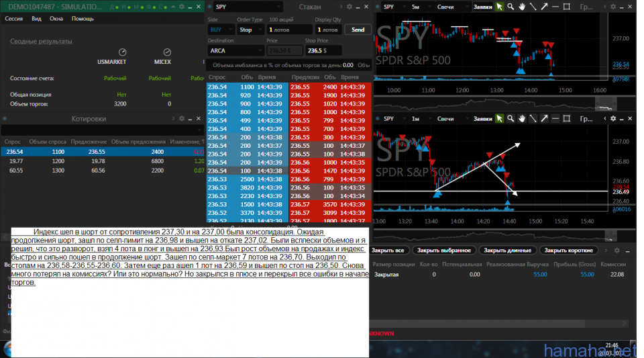Viewport: 644px width, 358px height.
Task: Select the rectangle tool in 5m chart
Action: tap(566, 7)
